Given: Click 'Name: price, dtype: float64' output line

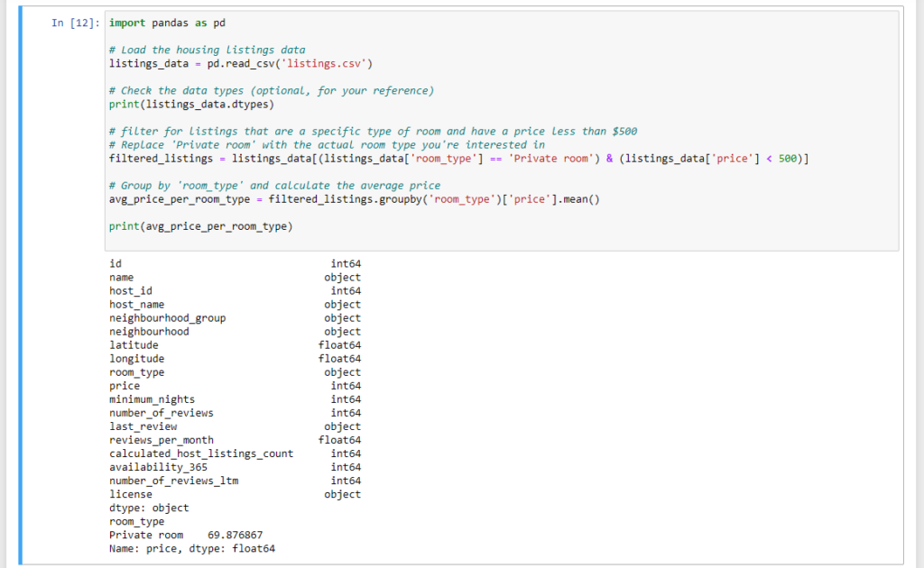Looking at the screenshot, I should point(191,548).
